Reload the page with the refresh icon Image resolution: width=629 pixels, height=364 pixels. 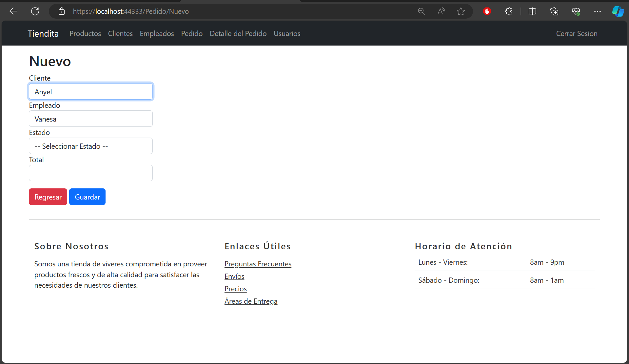(x=35, y=11)
